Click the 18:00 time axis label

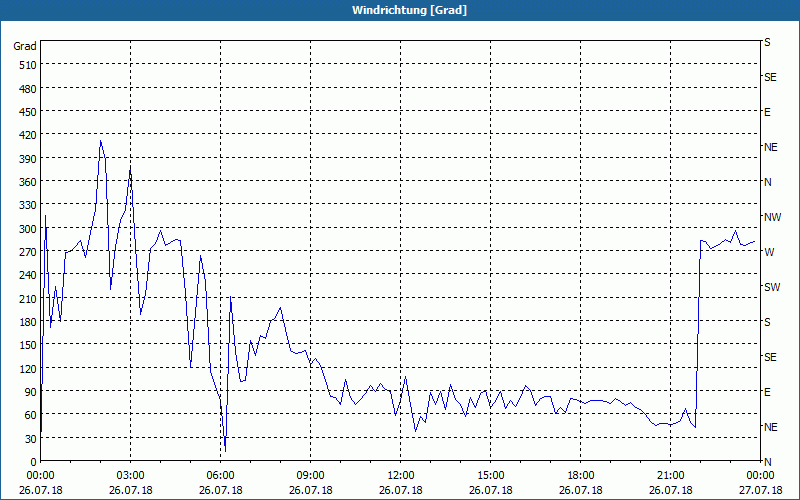[581, 476]
